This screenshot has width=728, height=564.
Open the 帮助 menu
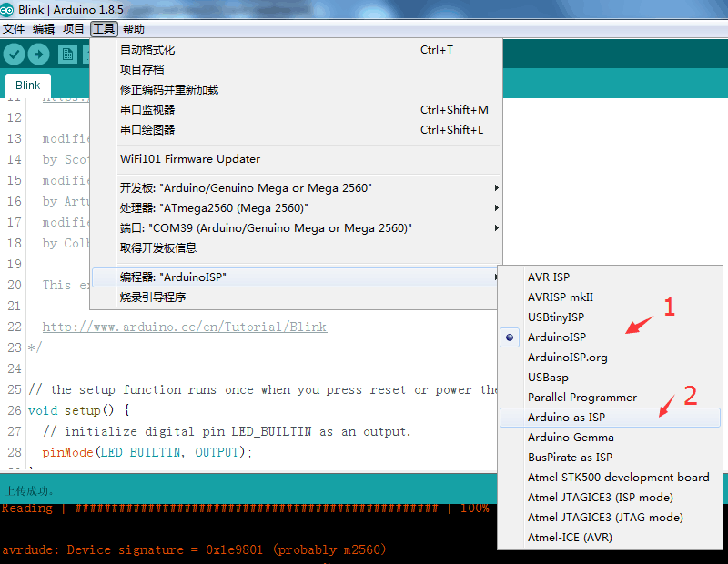(x=134, y=29)
